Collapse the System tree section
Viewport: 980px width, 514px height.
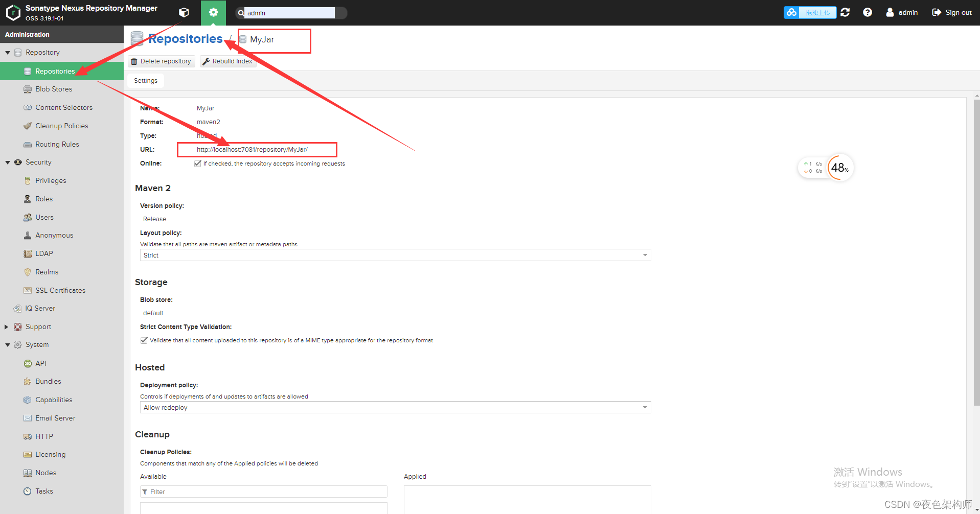8,345
